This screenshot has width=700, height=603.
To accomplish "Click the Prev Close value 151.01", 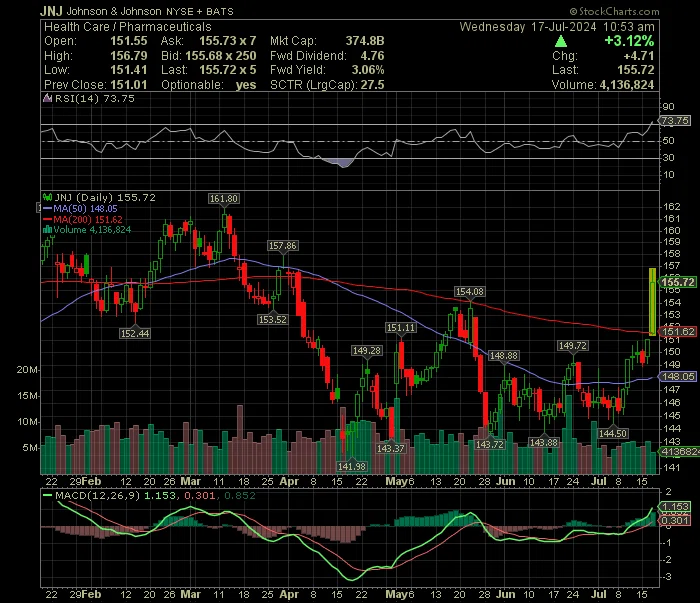I will (129, 85).
